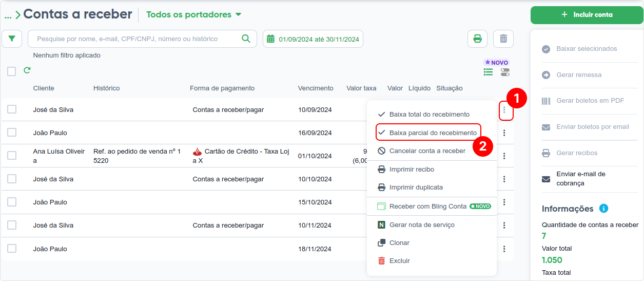
Task: Click the Cliente column header
Action: (44, 88)
